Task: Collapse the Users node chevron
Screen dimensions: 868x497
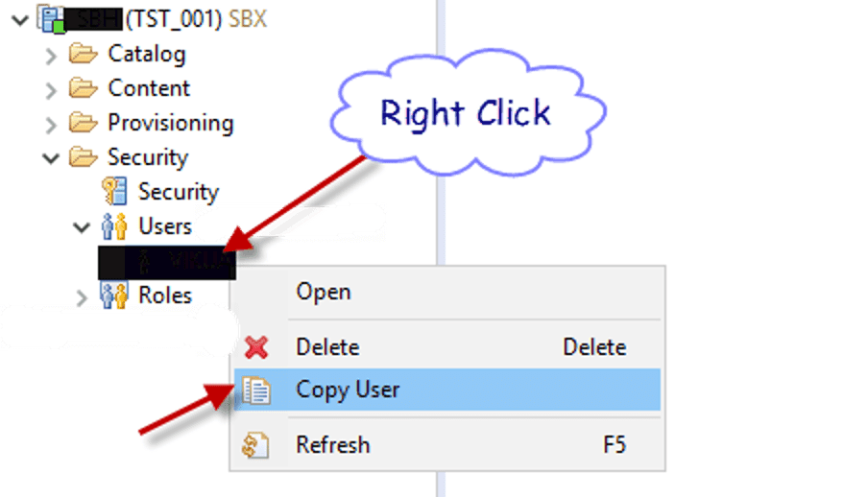Action: point(82,227)
